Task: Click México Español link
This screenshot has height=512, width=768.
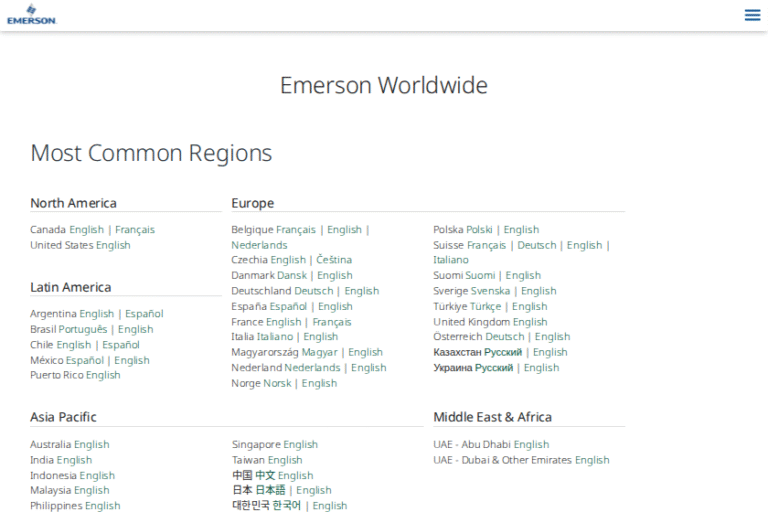Action: point(85,360)
